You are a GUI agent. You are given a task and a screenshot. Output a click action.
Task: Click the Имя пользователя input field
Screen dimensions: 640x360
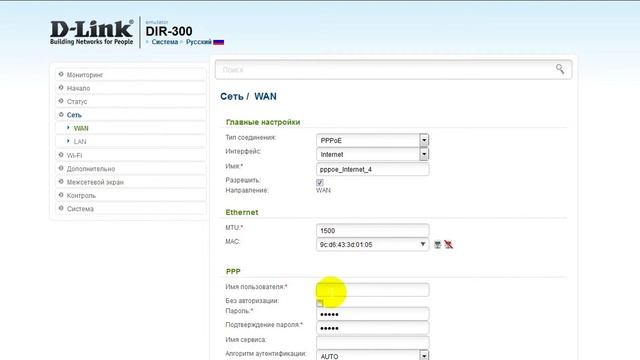tap(372, 290)
